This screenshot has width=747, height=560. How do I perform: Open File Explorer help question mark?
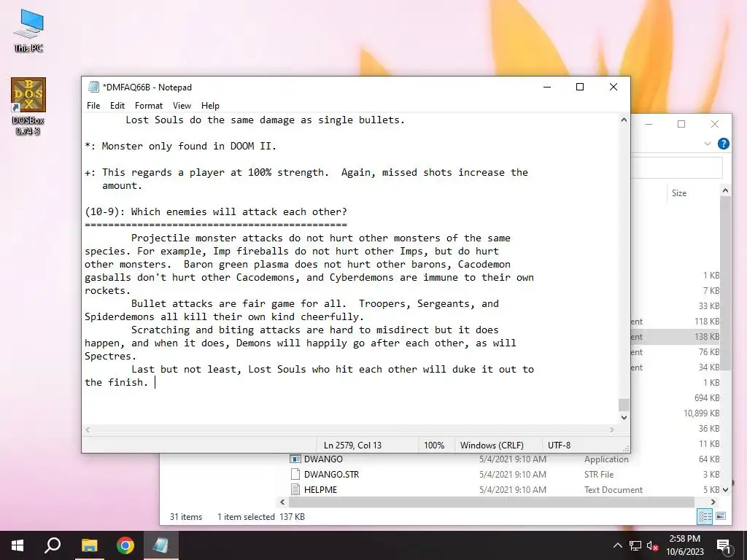(x=723, y=144)
